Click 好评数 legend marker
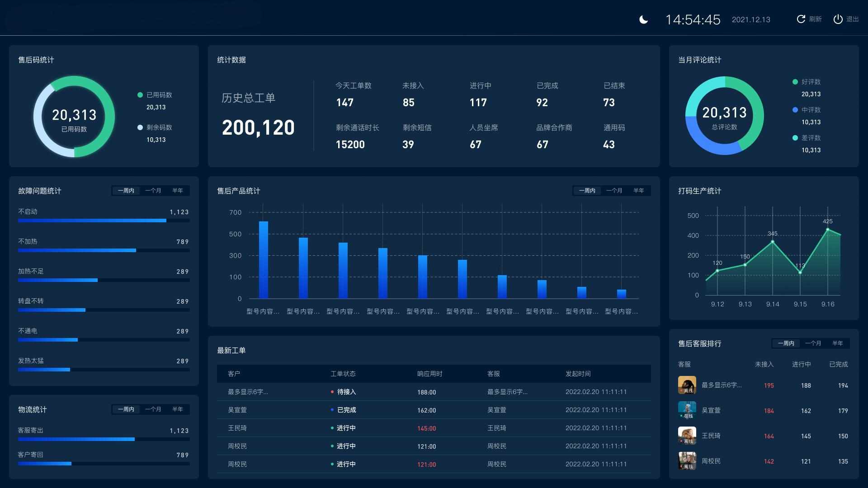Image resolution: width=868 pixels, height=488 pixels. [795, 82]
